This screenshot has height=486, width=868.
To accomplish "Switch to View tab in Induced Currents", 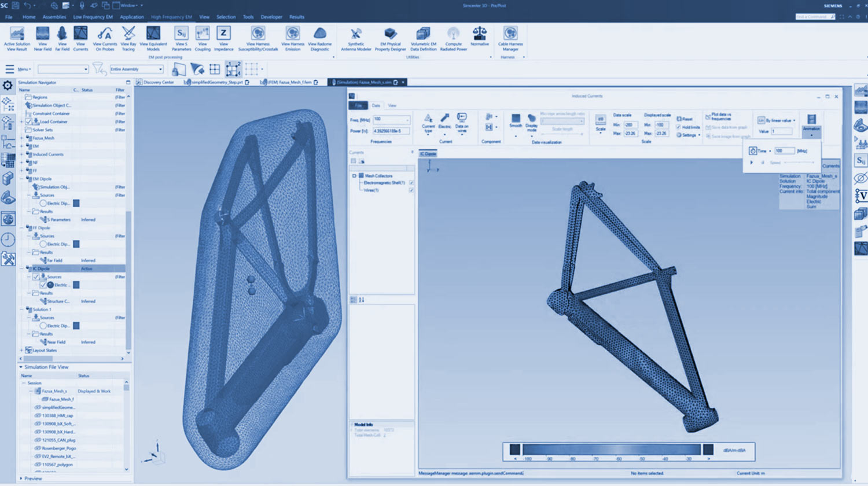I will click(x=392, y=105).
